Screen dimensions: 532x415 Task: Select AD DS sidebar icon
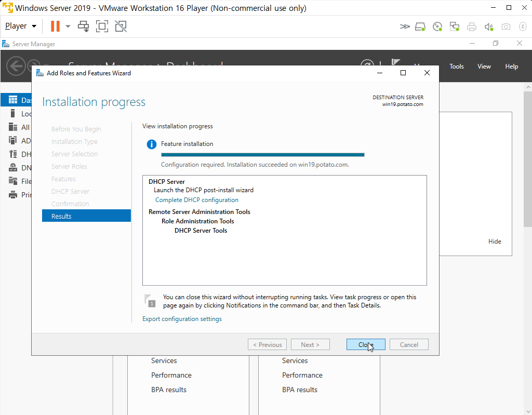point(13,140)
